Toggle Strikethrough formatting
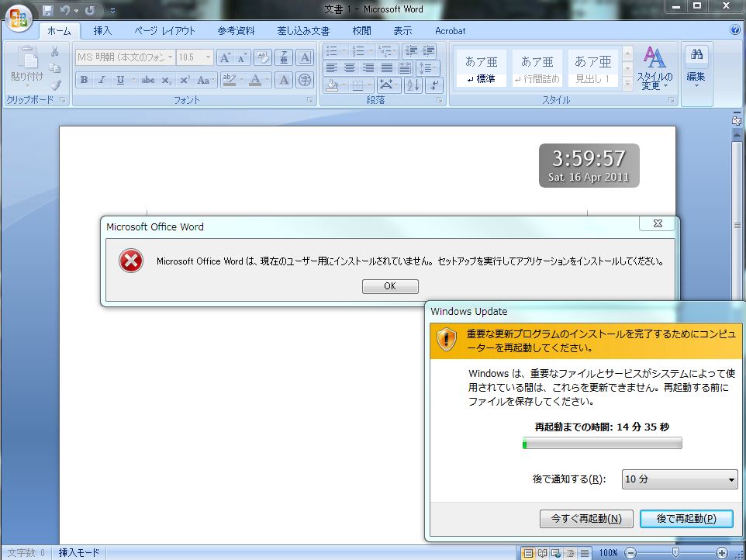The height and width of the screenshot is (560, 746). [148, 80]
